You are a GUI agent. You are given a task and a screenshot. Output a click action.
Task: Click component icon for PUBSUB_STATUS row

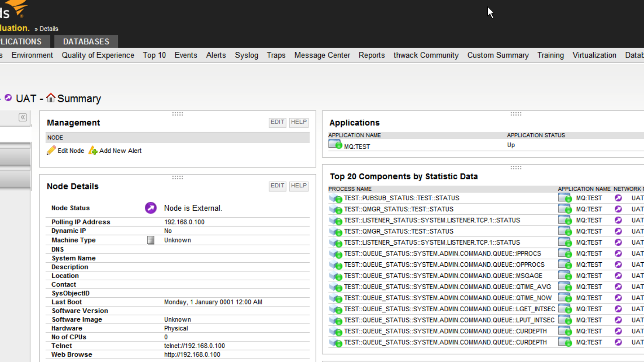[x=335, y=198]
